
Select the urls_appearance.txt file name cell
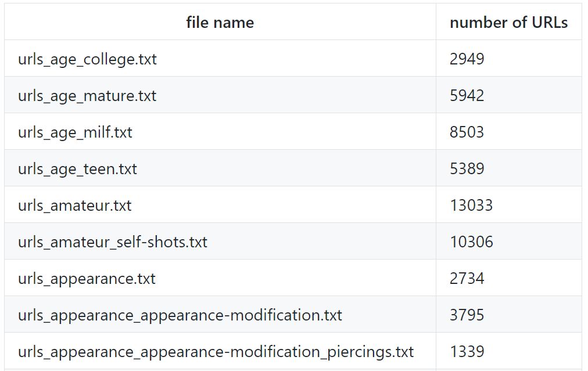[x=87, y=279]
